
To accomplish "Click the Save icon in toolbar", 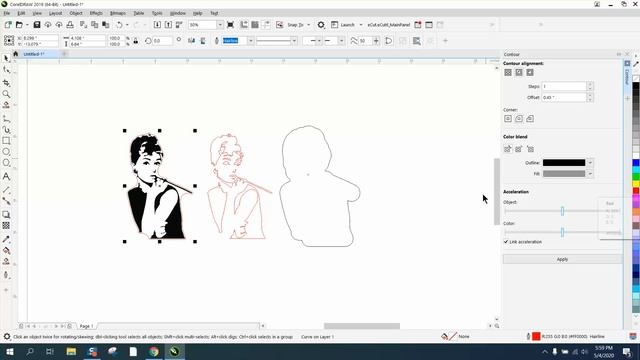I will [37, 25].
